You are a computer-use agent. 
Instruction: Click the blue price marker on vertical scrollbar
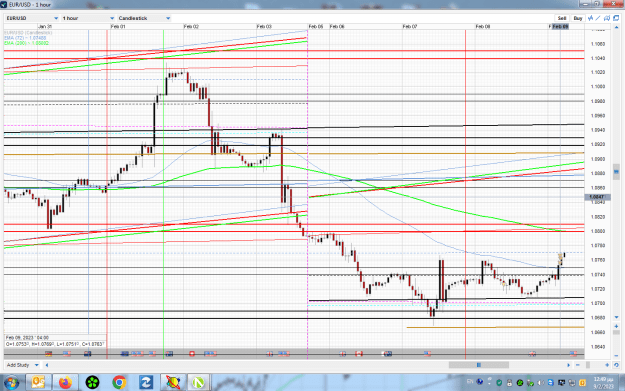tap(616, 172)
